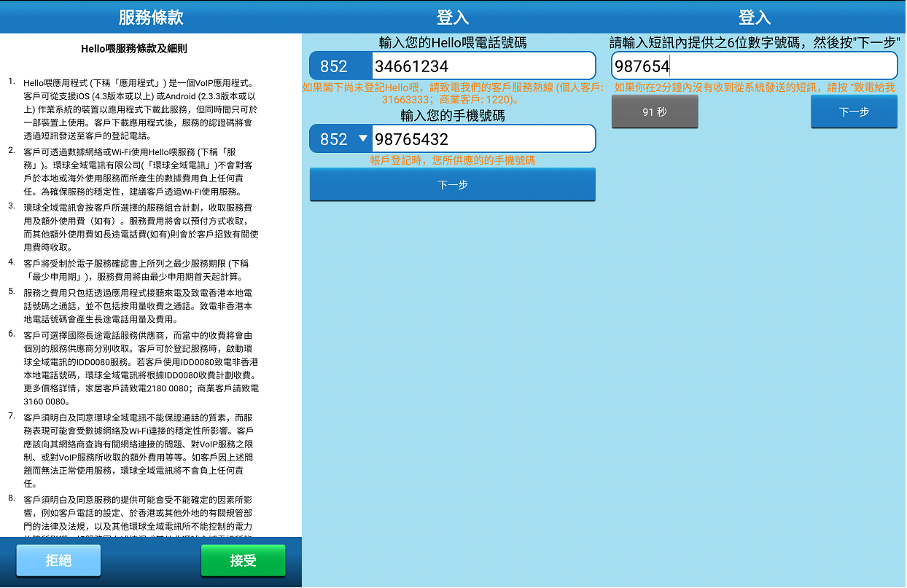Click the mobile number field containing 98765432
This screenshot has width=907, height=588.
tap(483, 139)
